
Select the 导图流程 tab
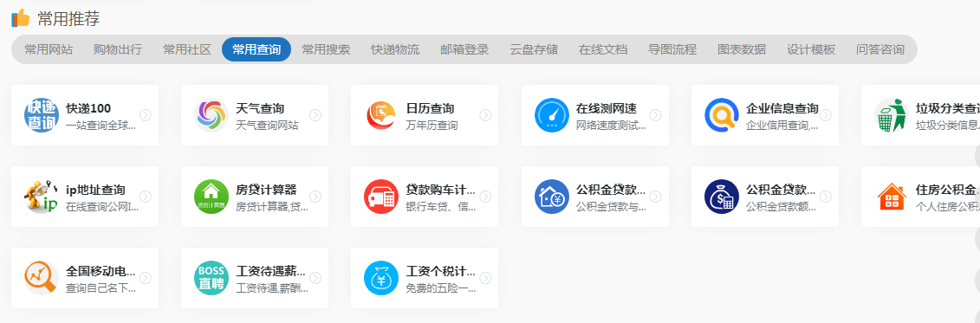[x=672, y=49]
